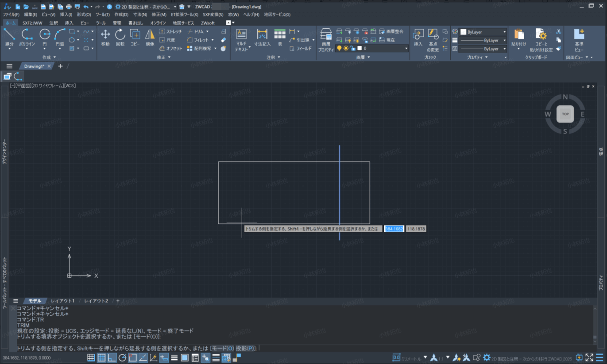Toggle object snap tracking in status bar
Screen dimensions: 607x364
[x=143, y=358]
